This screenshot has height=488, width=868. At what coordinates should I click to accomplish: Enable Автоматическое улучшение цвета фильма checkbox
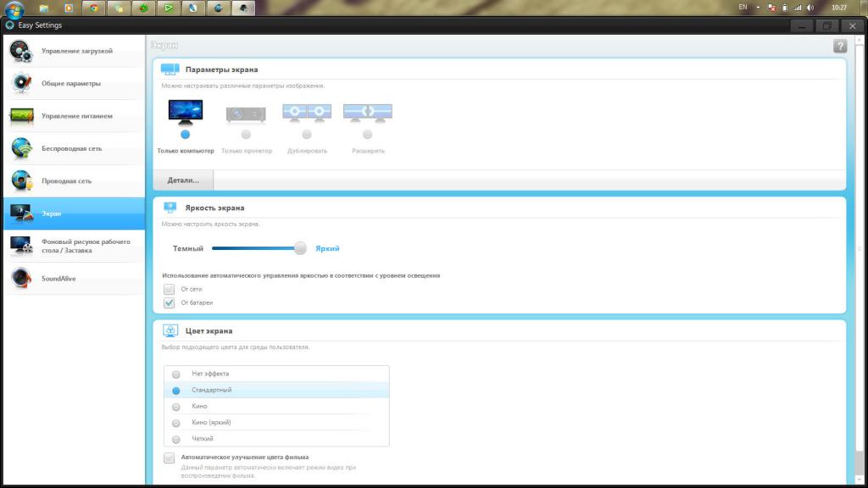click(x=169, y=457)
